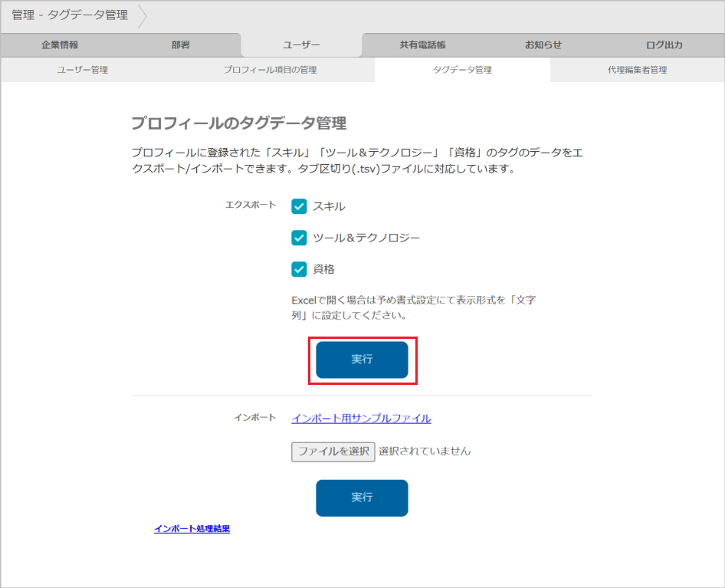Screen dimensions: 725x588
Task: Open プロフィール項目の管理 sub-tab
Action: [x=270, y=70]
